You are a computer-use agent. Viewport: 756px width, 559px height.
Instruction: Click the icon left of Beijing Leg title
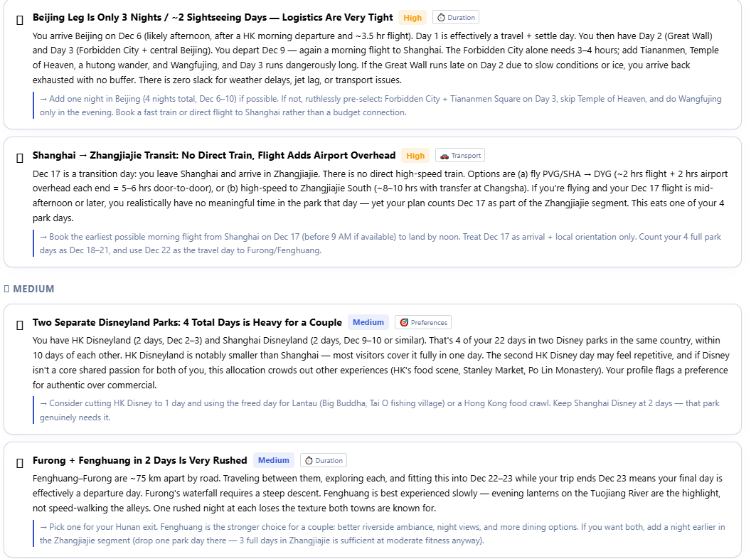click(x=20, y=20)
